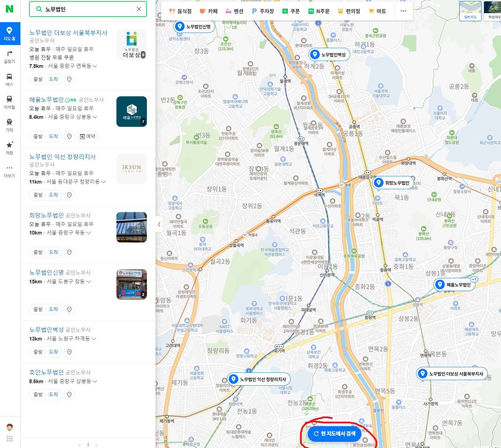The width and height of the screenshot is (501, 448).
Task: Select 혜율노무법인 map marker
Action: point(455,285)
